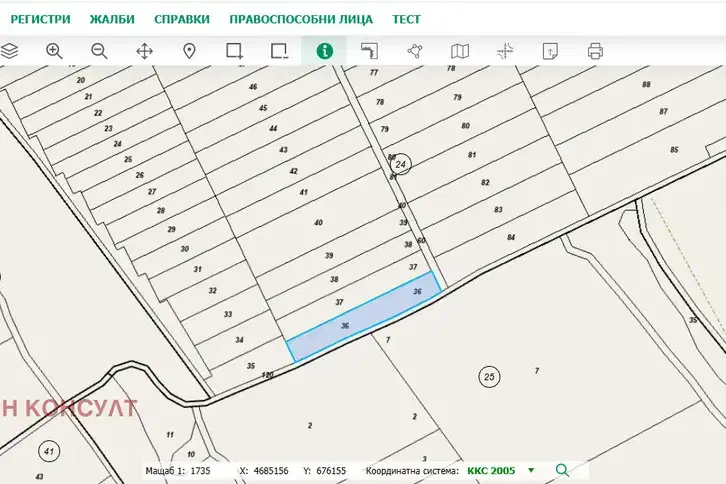
Task: Select parcel labeled 34
Action: (239, 340)
